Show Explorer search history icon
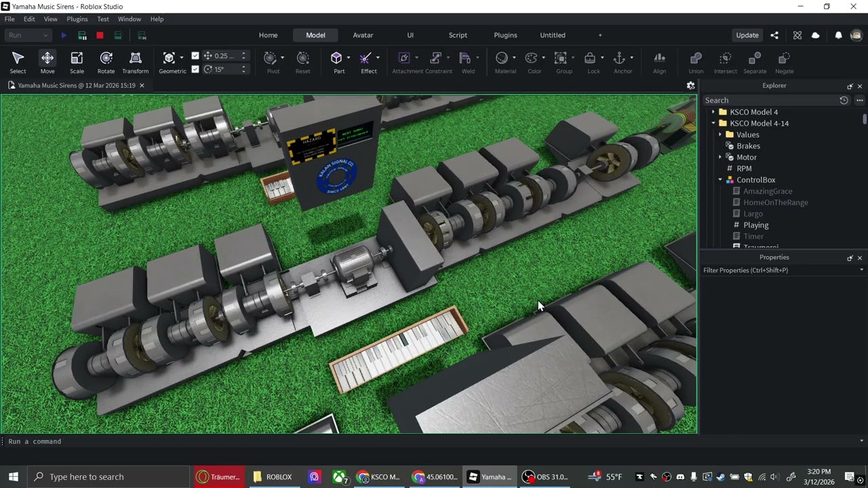 pos(844,100)
